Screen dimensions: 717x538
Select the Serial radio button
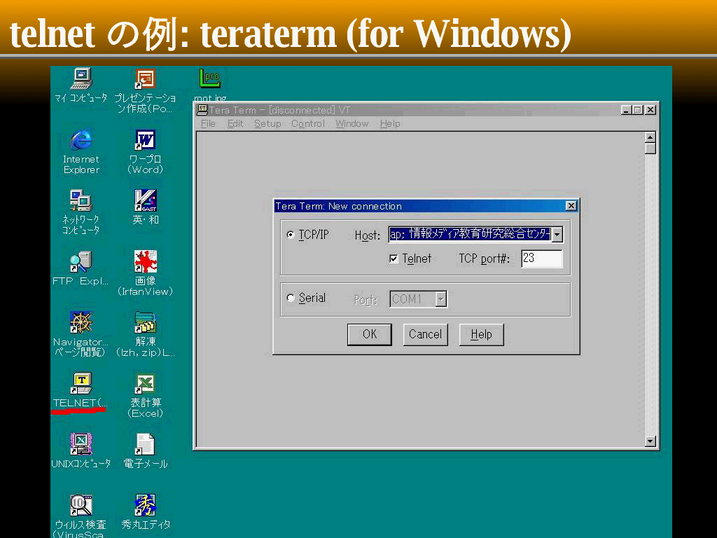click(x=290, y=298)
